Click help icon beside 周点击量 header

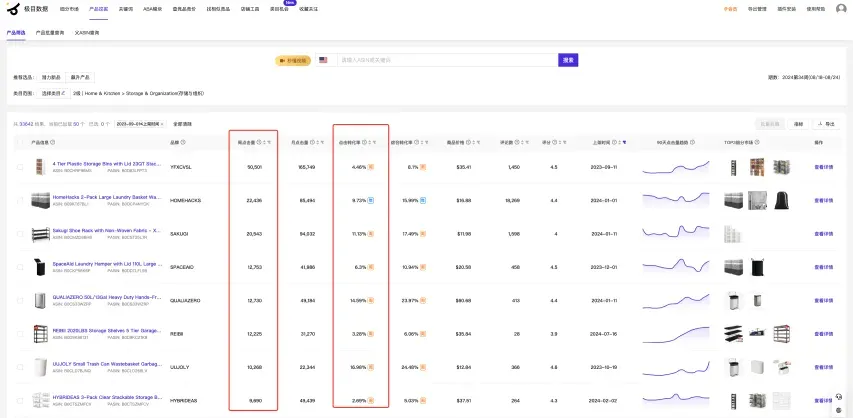pyautogui.click(x=258, y=143)
